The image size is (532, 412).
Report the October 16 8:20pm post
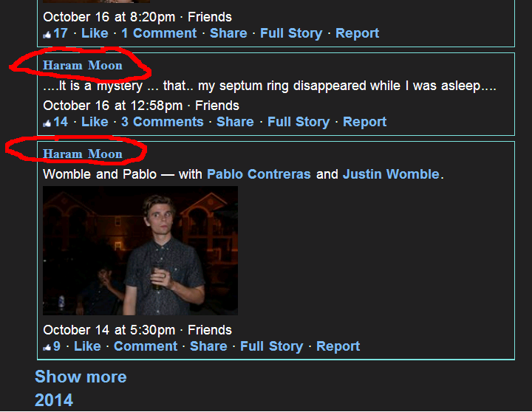(358, 33)
